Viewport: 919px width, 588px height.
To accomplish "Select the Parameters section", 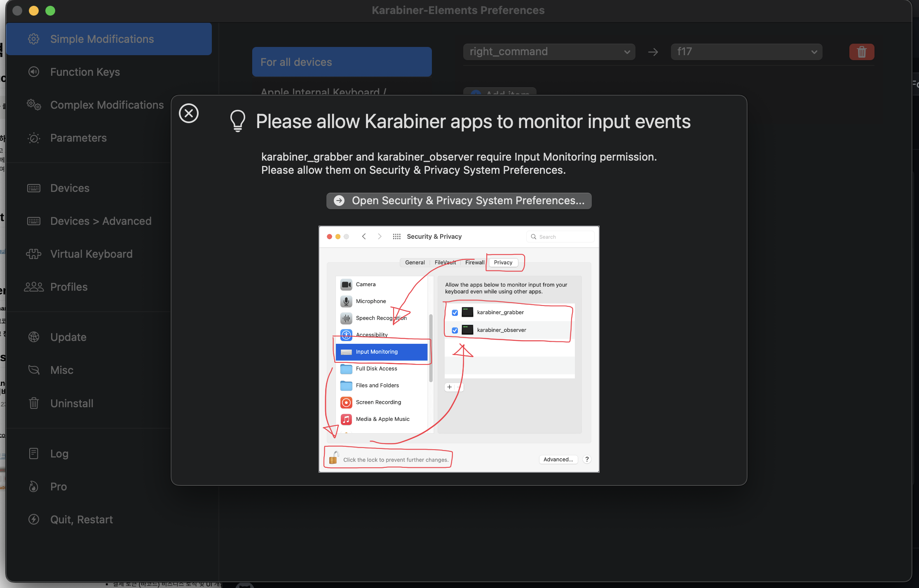I will tap(78, 138).
